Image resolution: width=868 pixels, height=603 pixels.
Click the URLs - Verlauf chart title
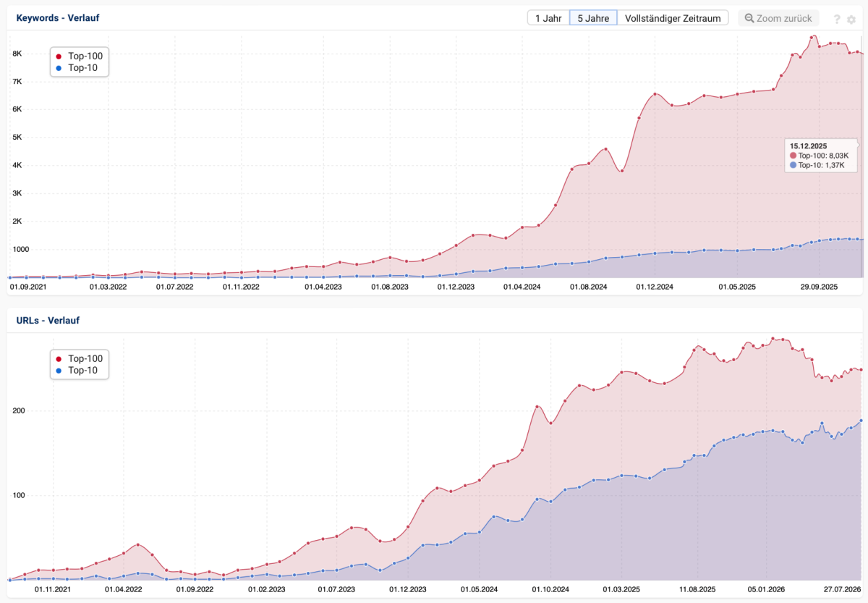(49, 319)
